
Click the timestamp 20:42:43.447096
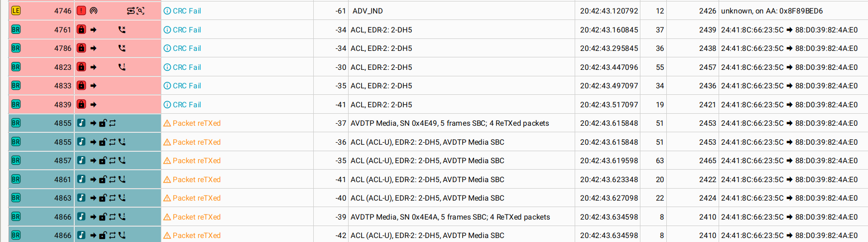[x=609, y=67]
